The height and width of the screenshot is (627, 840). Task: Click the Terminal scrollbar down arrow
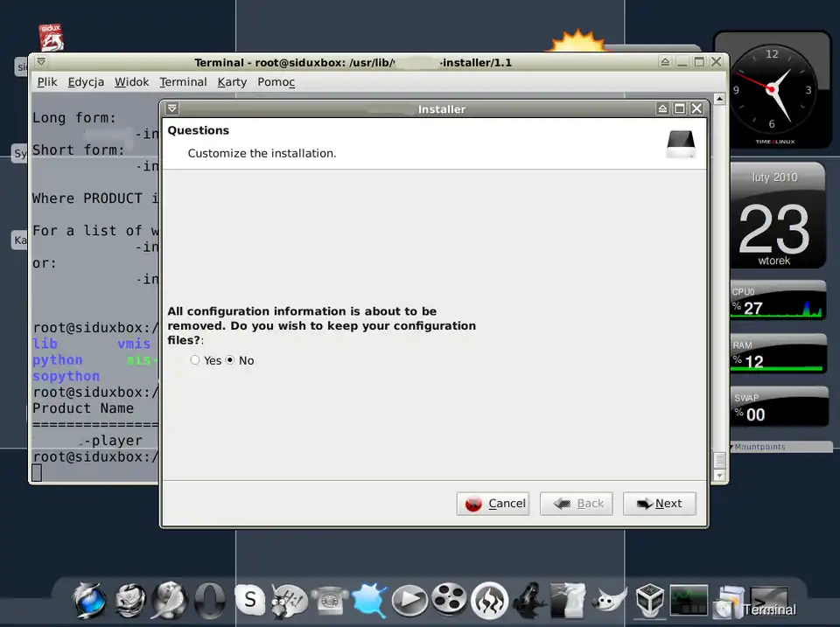(719, 476)
